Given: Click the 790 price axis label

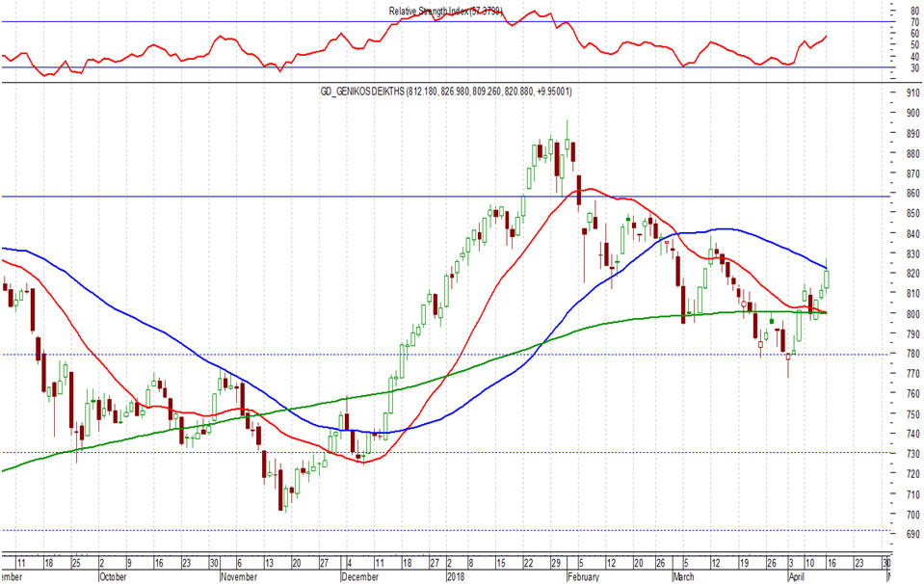Looking at the screenshot, I should point(912,333).
